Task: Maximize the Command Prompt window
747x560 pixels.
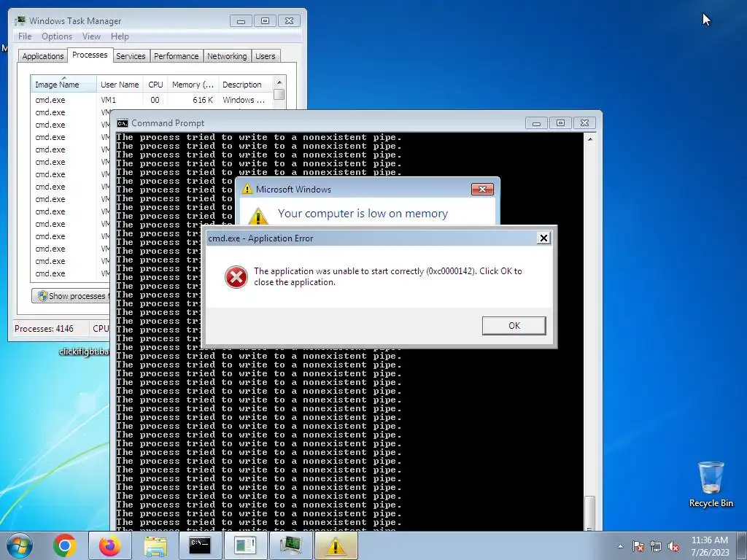Action: click(560, 122)
